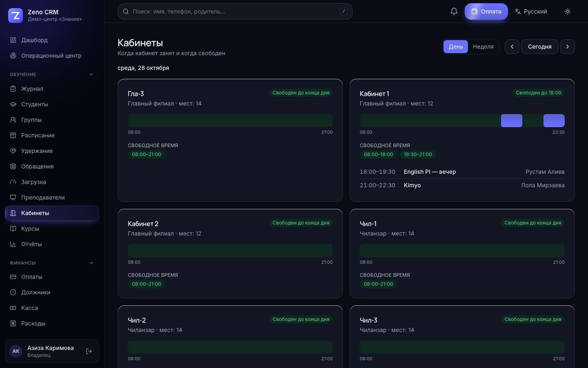Open the Загрузка page
This screenshot has height=368, width=588.
[x=52, y=182]
